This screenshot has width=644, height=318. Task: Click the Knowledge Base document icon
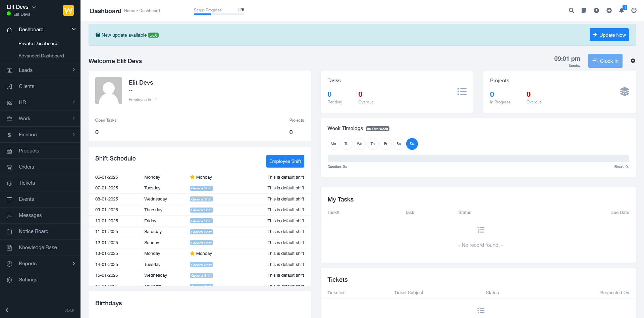tap(9, 247)
